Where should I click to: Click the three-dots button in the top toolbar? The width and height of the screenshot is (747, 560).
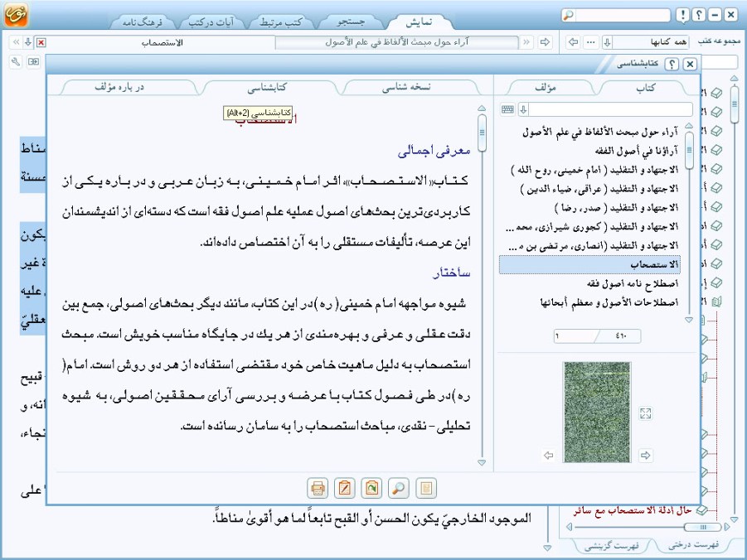[x=591, y=42]
